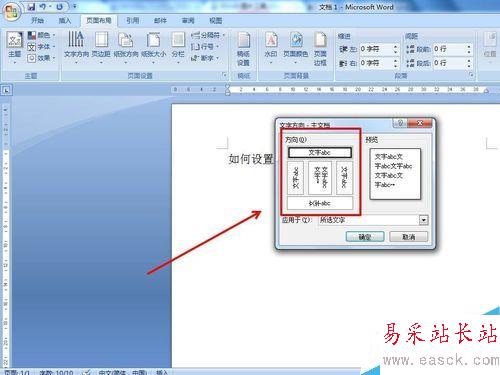Select horizontal 文字abc direction option
Viewport: 500px width, 375px height.
coord(320,153)
